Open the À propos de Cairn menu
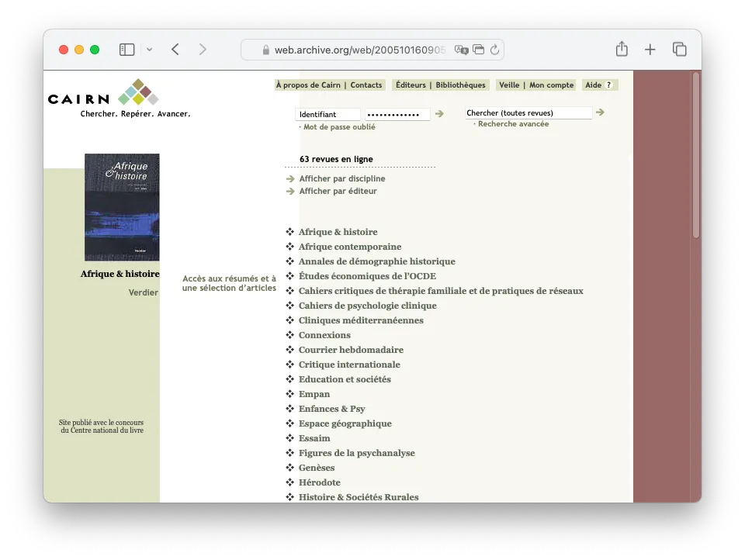The image size is (745, 560). click(308, 85)
